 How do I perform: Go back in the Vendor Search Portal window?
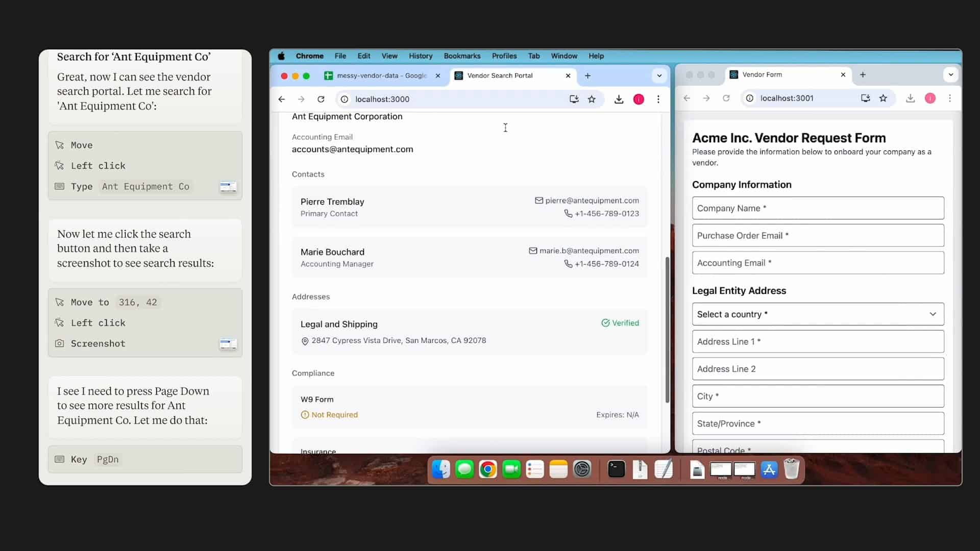click(282, 99)
